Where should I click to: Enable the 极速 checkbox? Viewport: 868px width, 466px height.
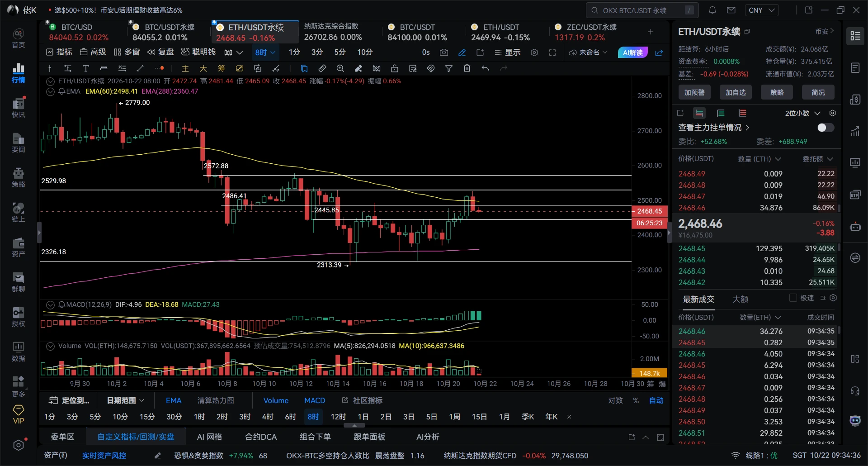pos(793,298)
